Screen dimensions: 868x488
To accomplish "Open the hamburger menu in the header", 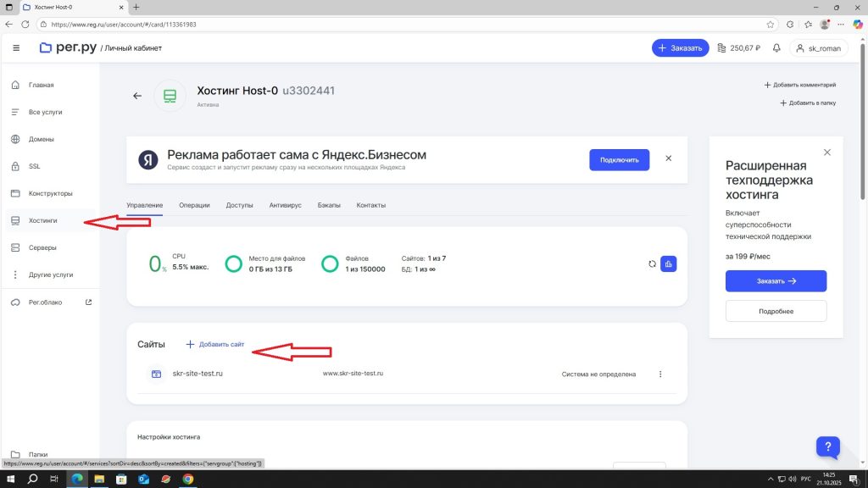I will pos(16,48).
